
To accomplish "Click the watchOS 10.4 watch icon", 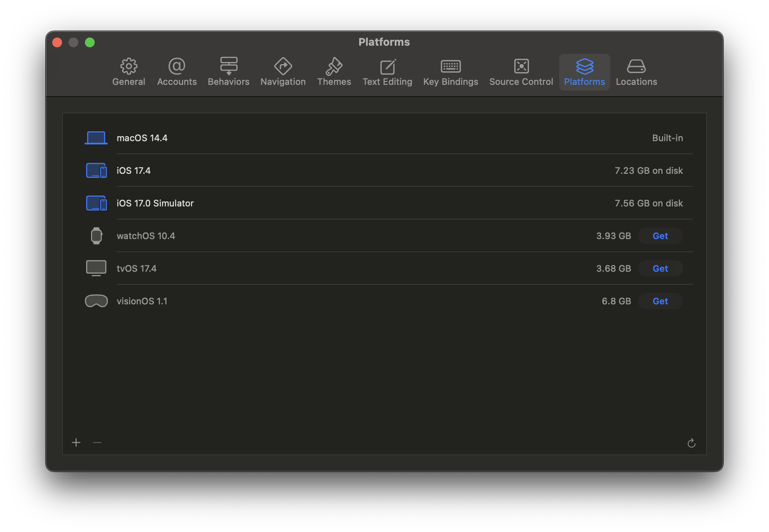I will coord(96,236).
